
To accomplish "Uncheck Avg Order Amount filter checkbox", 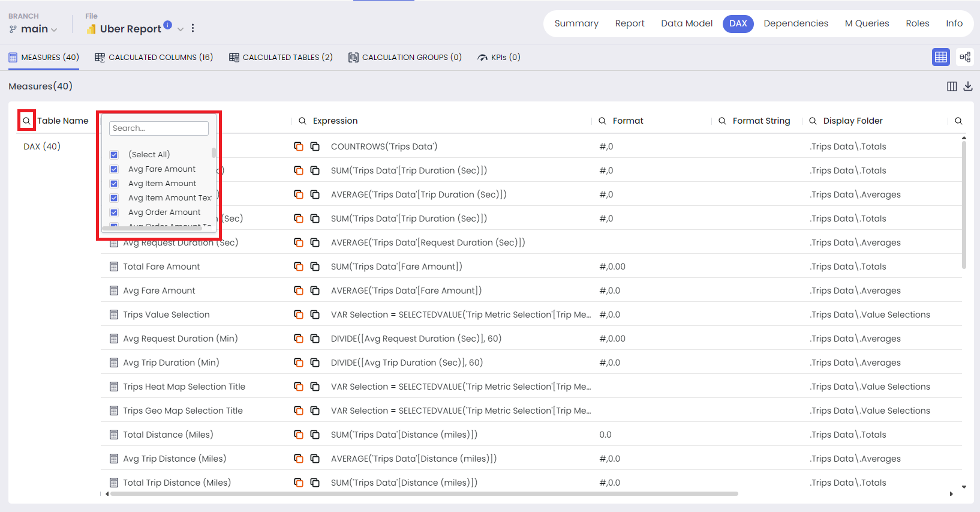I will tap(114, 212).
